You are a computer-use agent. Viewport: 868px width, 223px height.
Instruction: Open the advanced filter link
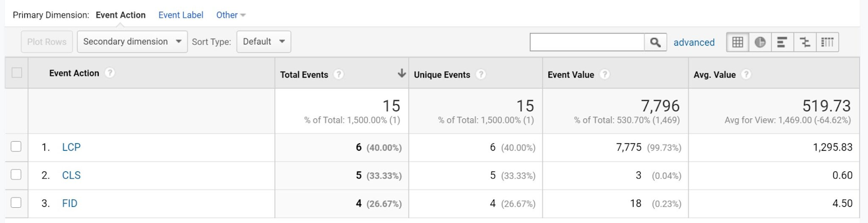click(x=694, y=42)
